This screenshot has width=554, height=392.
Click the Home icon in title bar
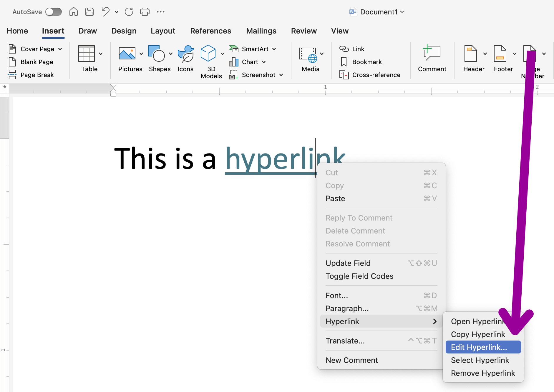(74, 12)
